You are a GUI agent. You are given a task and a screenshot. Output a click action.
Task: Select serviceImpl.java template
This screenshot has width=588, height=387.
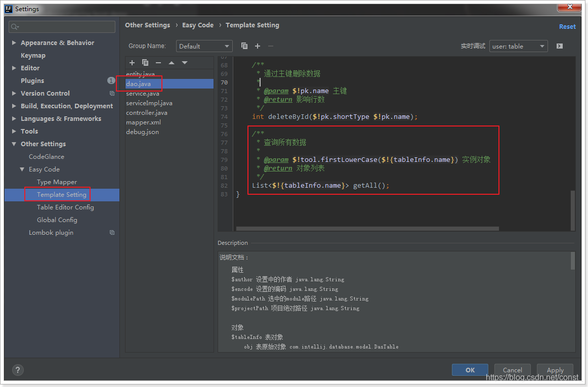(x=149, y=103)
